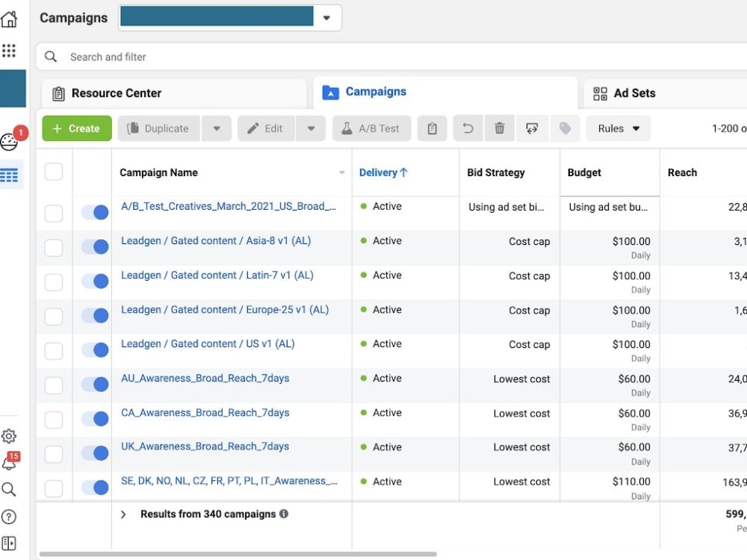
Task: Toggle off Latin-7 v1 campaign switch
Action: (95, 281)
